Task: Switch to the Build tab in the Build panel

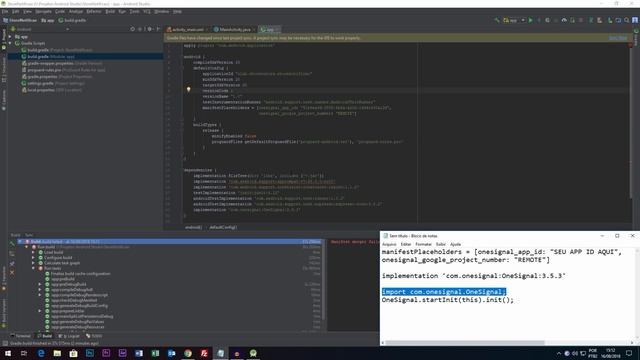Action: tap(16, 235)
